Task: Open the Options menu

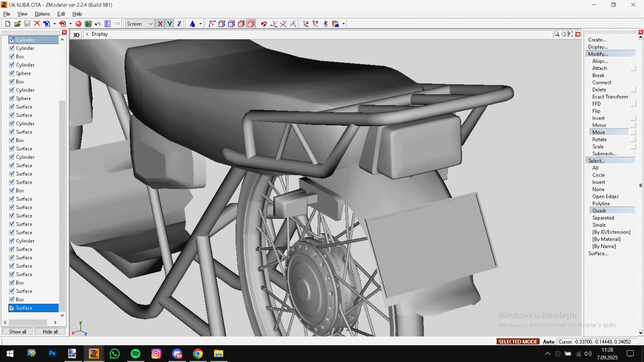Action: pos(42,14)
